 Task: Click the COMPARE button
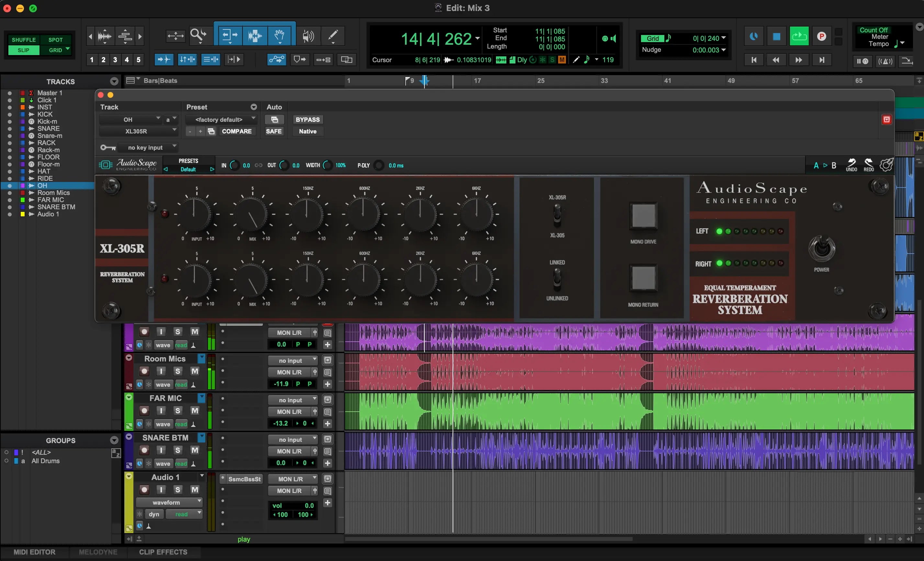click(x=236, y=131)
